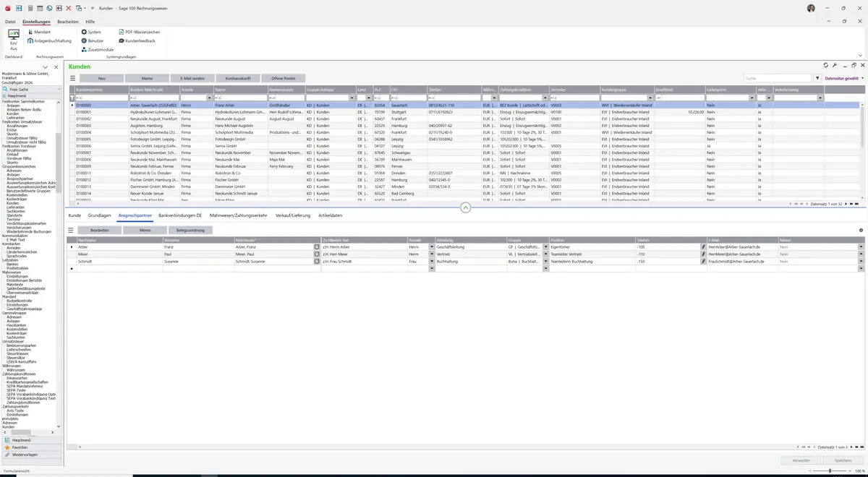Click the refresh icon in Kunden panel
Screen dimensions: 868x477
click(x=826, y=65)
